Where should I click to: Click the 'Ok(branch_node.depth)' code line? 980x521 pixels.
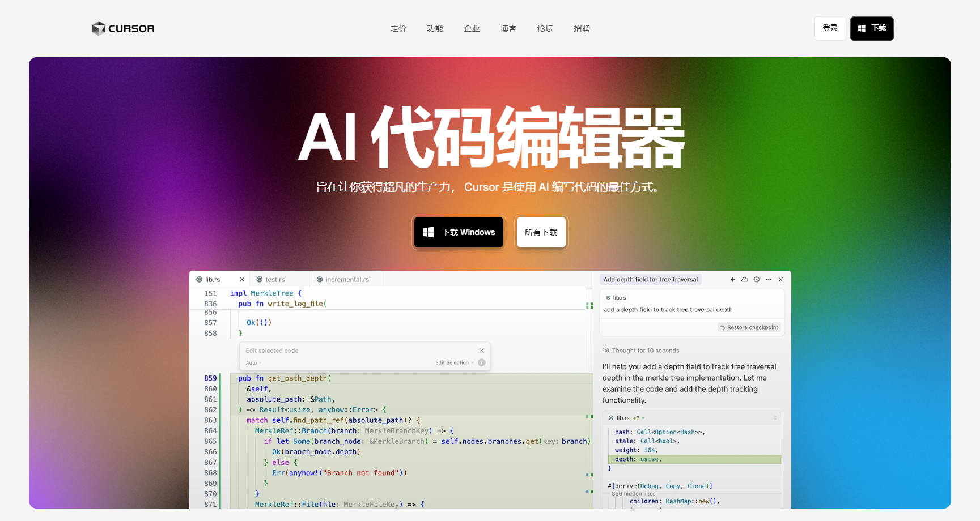(316, 452)
